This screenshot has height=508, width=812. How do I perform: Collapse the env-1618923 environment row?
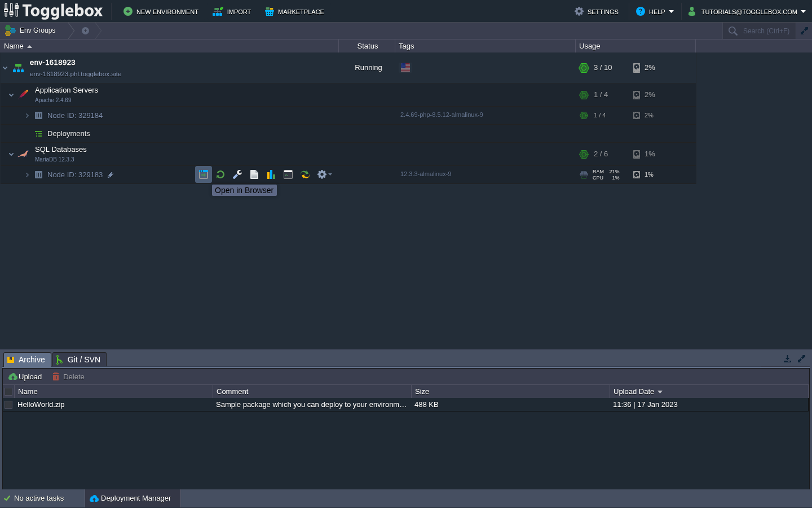point(5,68)
